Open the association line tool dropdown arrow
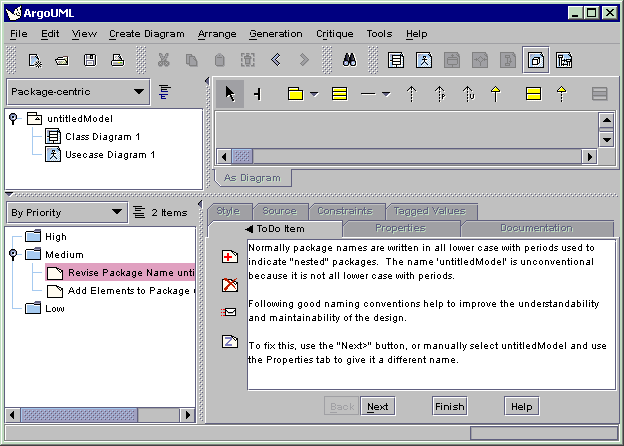The height and width of the screenshot is (446, 624). pyautogui.click(x=386, y=94)
